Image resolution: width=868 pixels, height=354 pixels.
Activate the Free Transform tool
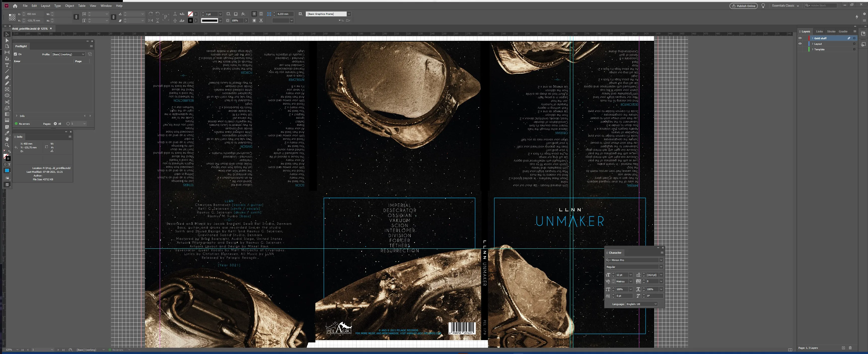(x=7, y=108)
